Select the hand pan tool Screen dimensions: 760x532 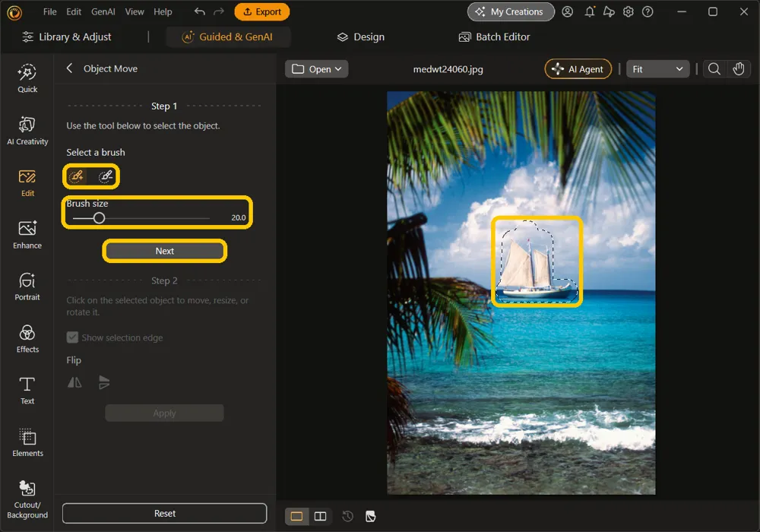click(x=738, y=69)
